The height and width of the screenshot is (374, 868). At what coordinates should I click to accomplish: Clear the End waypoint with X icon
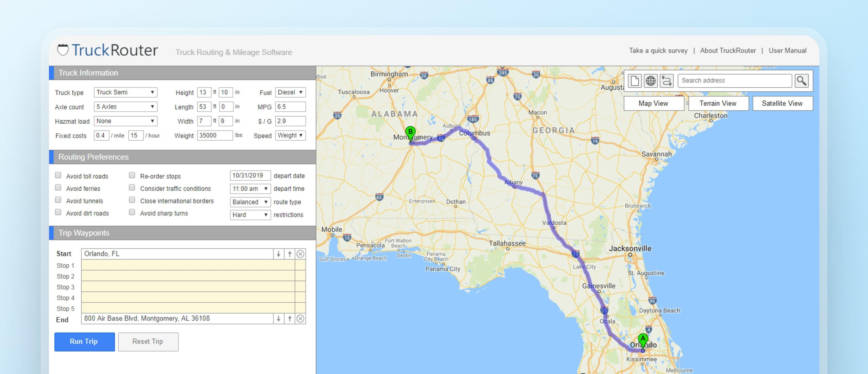(300, 319)
